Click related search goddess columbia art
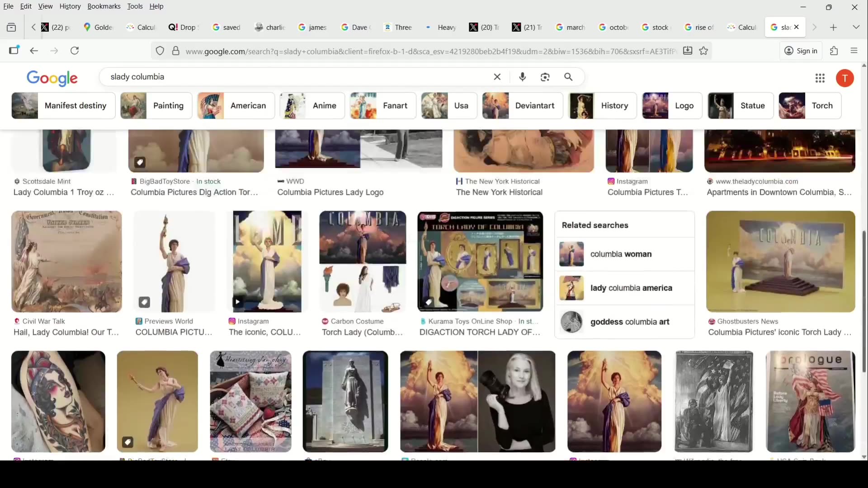Screen dimensions: 868x488 point(625,322)
